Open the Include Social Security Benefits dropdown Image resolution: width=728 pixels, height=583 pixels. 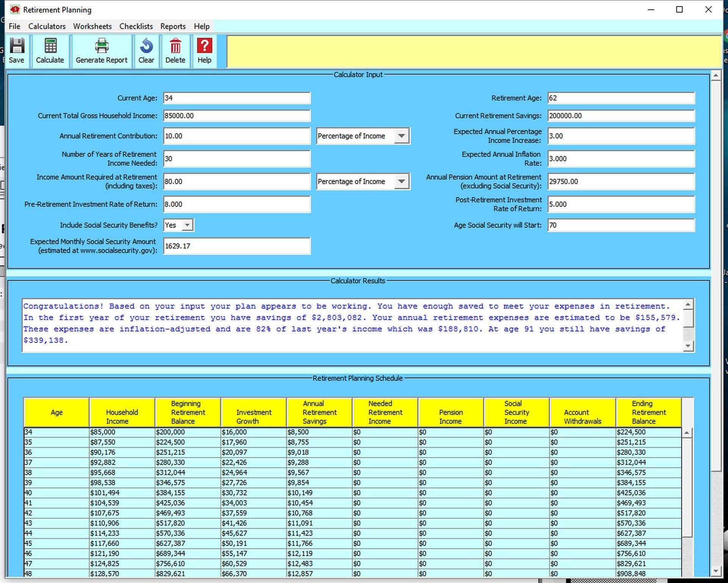[187, 225]
